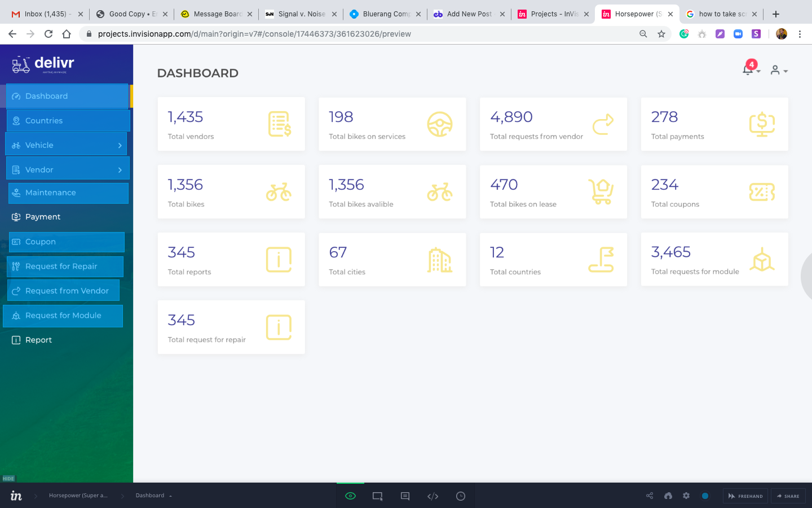Expand the Vehicle sidebar menu
This screenshot has width=812, height=508.
click(x=66, y=145)
